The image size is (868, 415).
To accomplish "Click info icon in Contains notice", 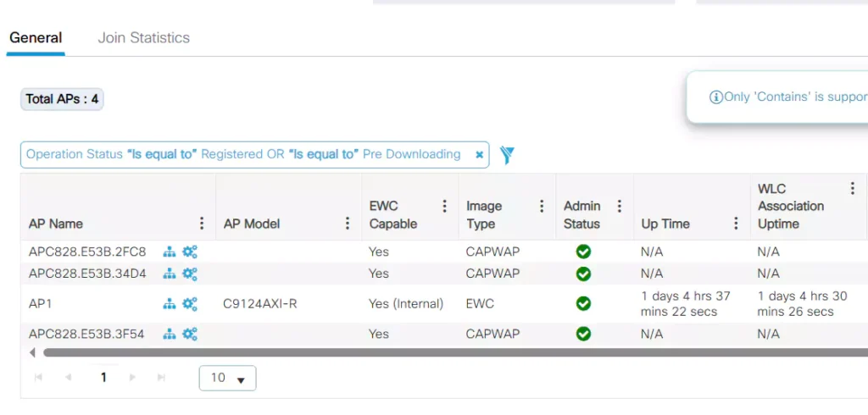I will point(715,97).
